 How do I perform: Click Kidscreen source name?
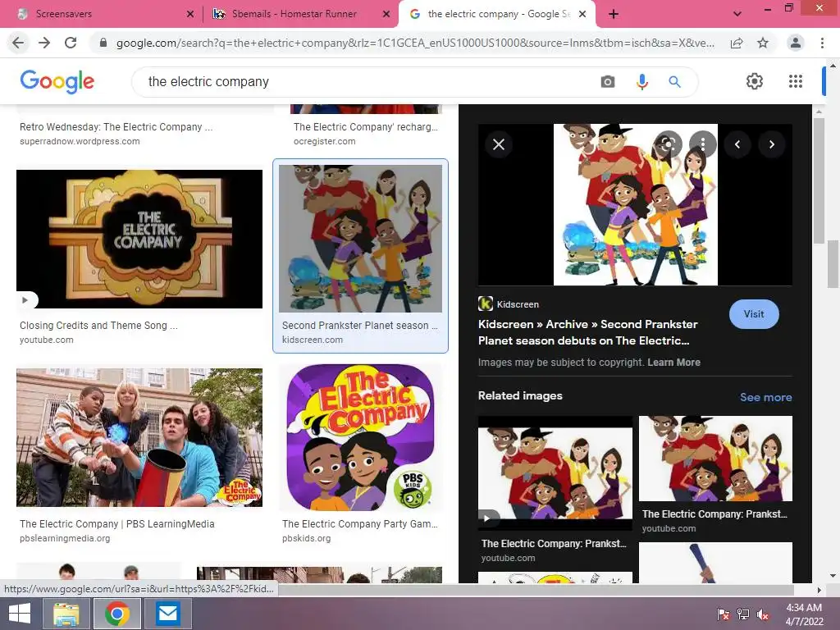click(x=518, y=304)
